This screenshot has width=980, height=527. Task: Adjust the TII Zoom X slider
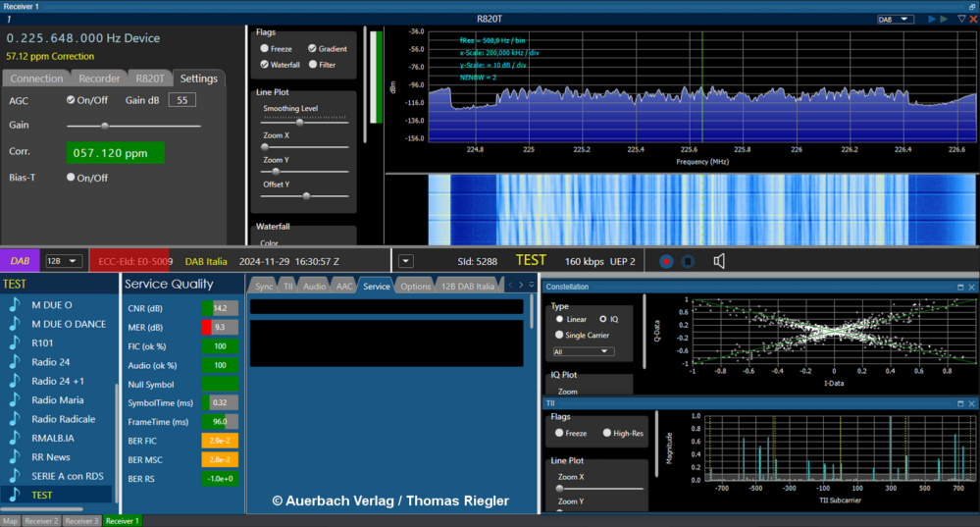pos(600,489)
